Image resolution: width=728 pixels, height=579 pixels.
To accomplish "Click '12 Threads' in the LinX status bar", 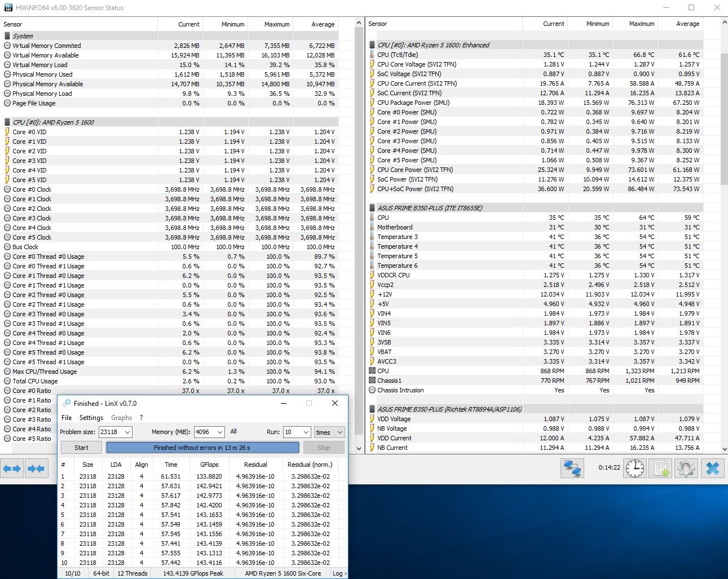I will tap(133, 573).
